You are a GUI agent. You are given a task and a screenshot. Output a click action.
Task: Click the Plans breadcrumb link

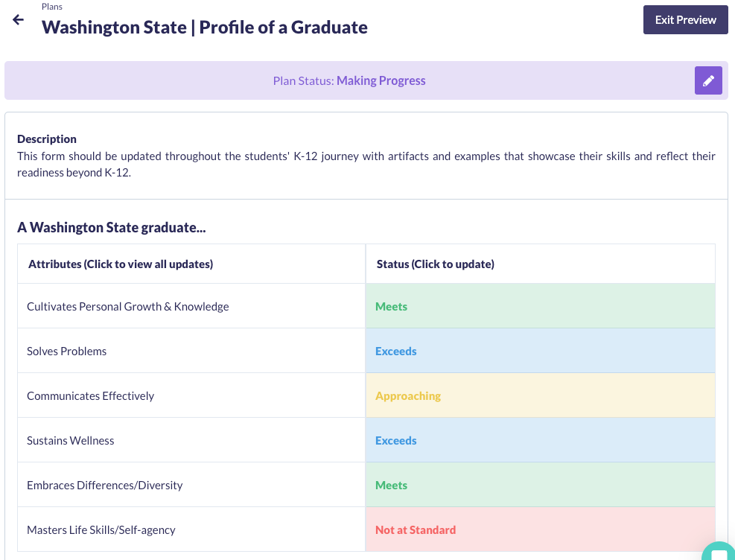tap(52, 7)
